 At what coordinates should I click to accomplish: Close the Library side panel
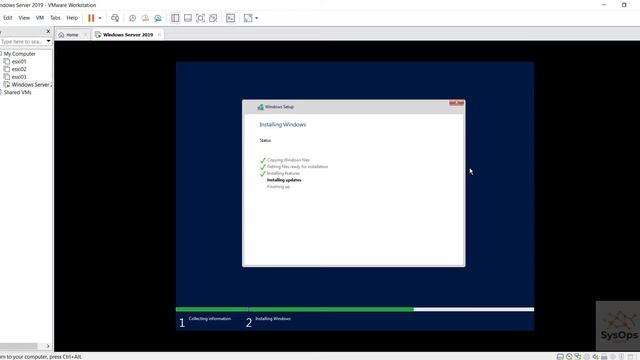point(48,31)
